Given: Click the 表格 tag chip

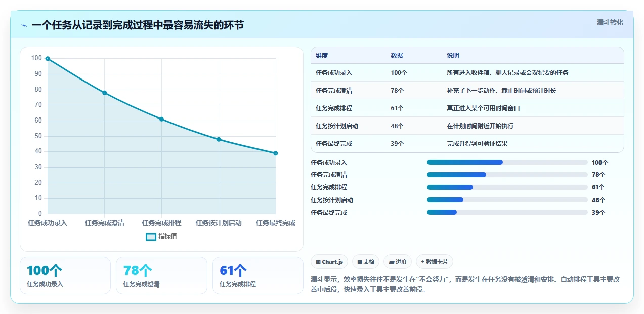Looking at the screenshot, I should tap(366, 262).
